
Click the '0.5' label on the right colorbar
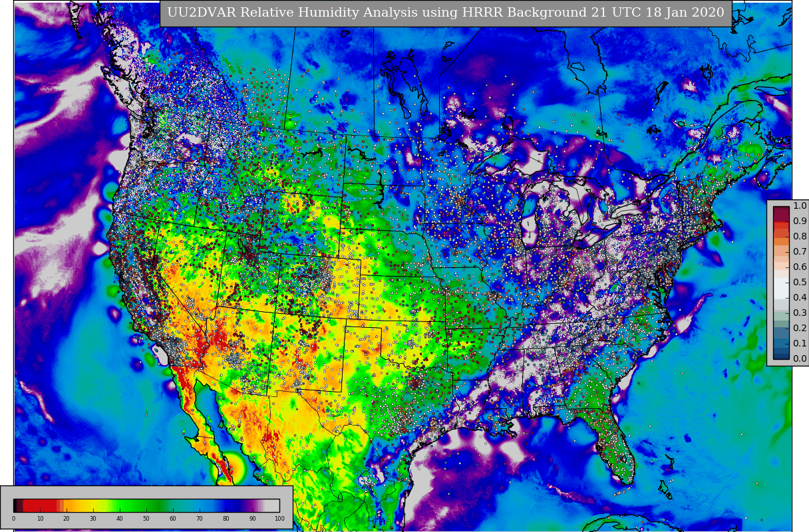799,282
